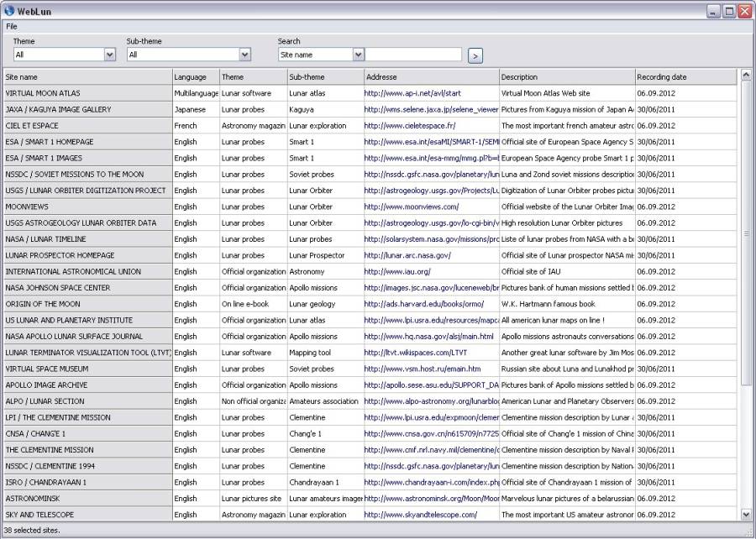Open the www.iau.org link
756x539 pixels.
398,272
